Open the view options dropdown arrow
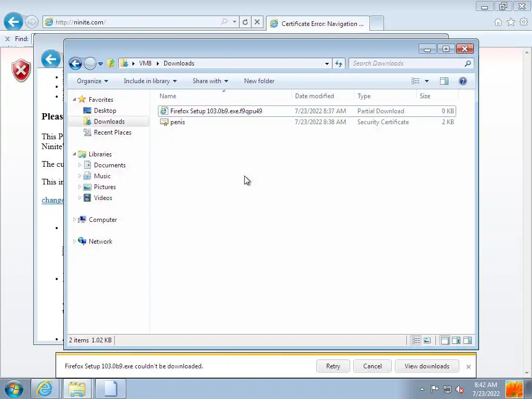 [427, 81]
